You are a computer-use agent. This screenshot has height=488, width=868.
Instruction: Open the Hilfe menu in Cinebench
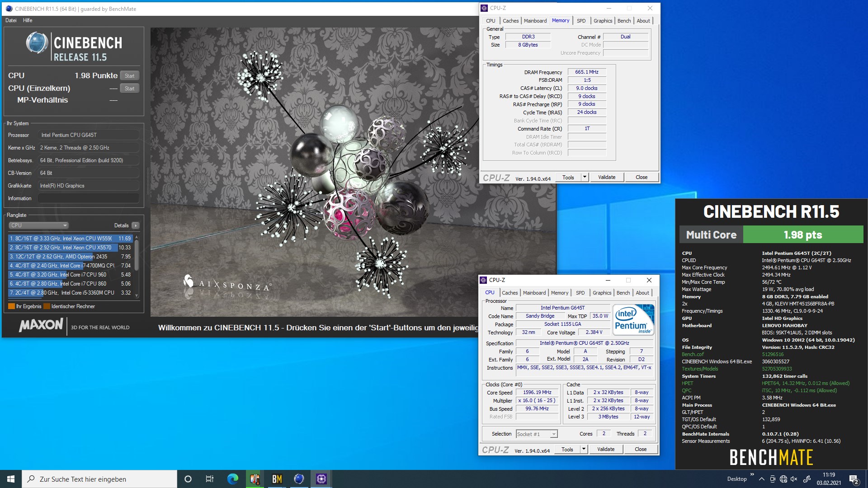pyautogui.click(x=28, y=20)
